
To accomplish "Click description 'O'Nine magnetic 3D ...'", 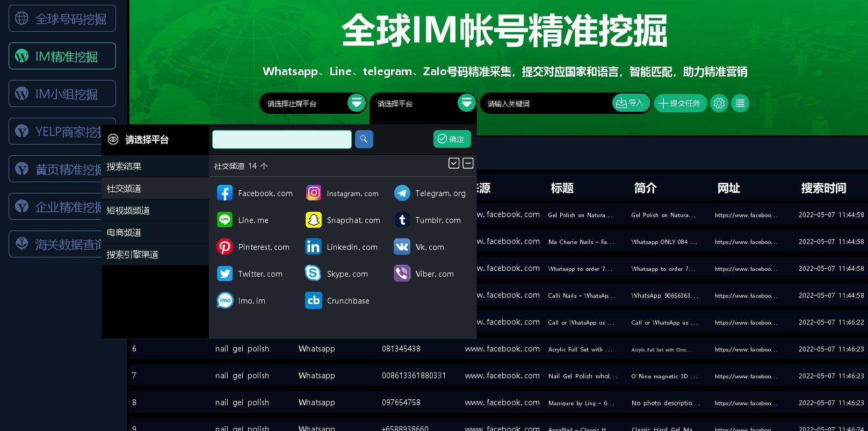I will (x=665, y=376).
